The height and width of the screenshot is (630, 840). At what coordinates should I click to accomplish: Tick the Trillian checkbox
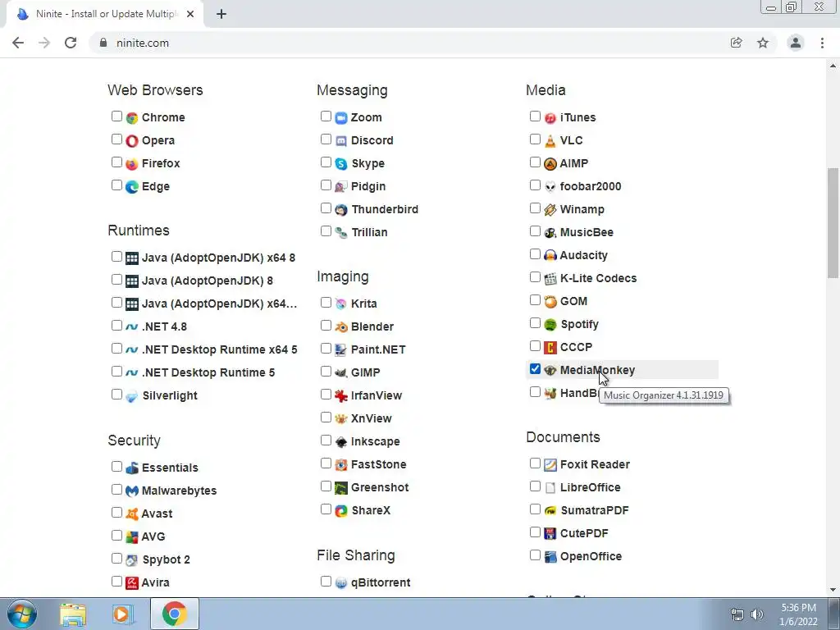tap(326, 231)
